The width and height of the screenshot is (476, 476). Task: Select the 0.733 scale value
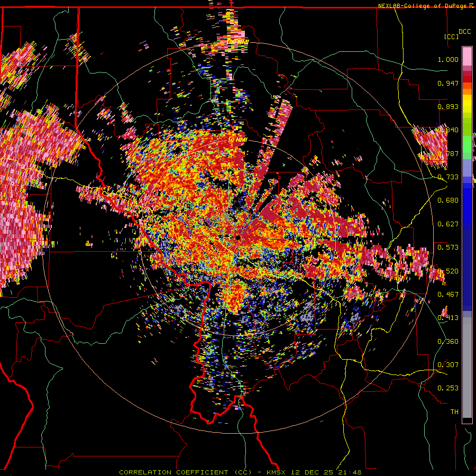448,177
